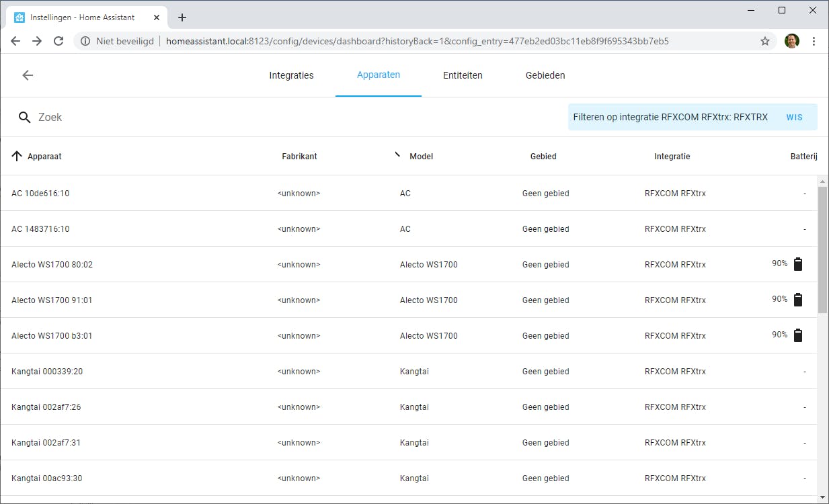Image resolution: width=829 pixels, height=504 pixels.
Task: Click battery icon for Alecto WS1700 80:02
Action: click(798, 264)
